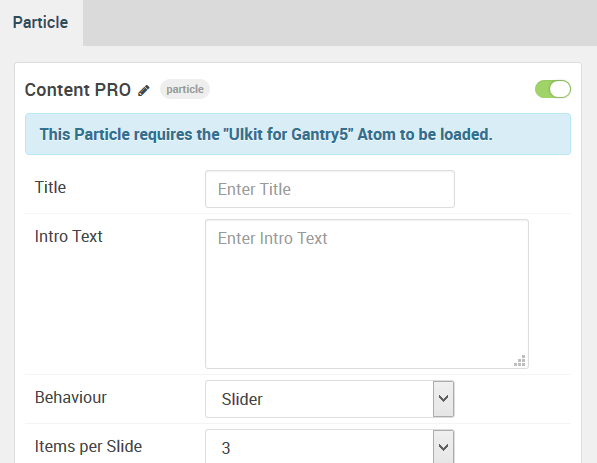Click the Behaviour dropdown arrow
597x463 pixels.
[x=443, y=399]
